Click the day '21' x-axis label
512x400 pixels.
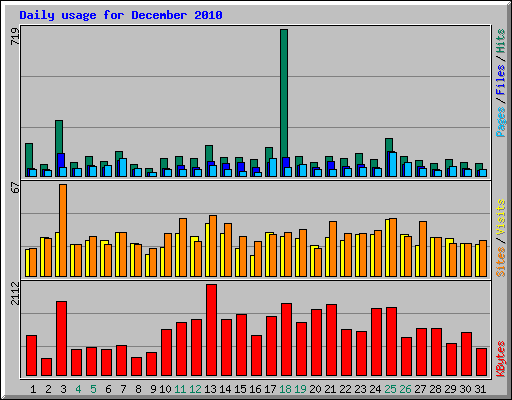330,389
